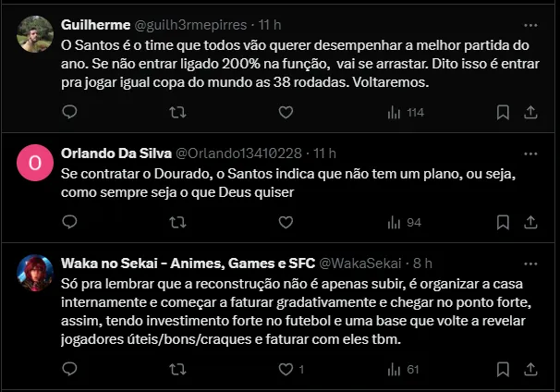Viewport: 560px width, 392px height.
Task: Share Waka no Sekai's tweet
Action: click(x=530, y=369)
